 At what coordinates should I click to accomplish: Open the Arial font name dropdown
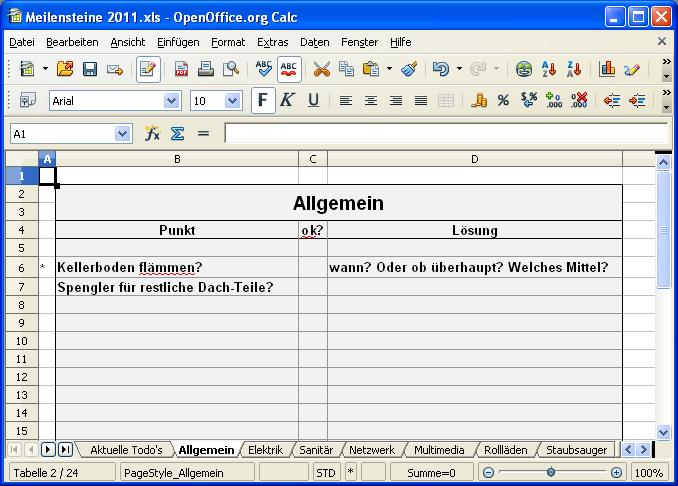[x=171, y=101]
